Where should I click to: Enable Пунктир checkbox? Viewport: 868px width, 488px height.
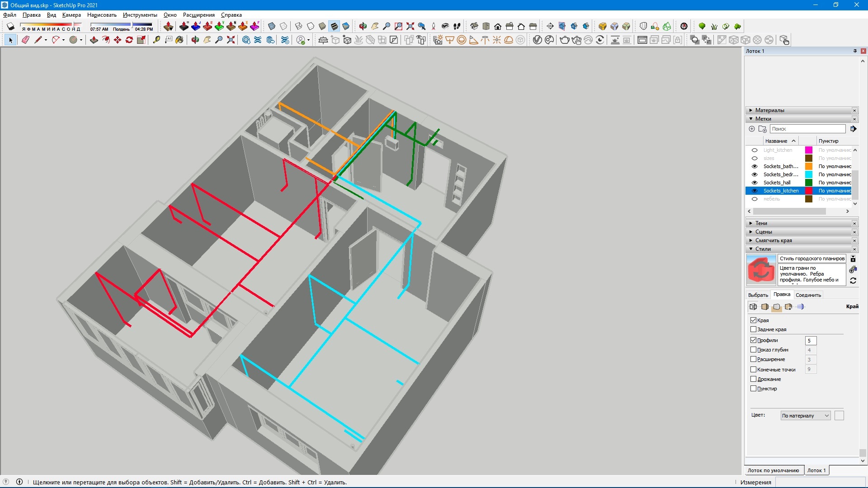[x=754, y=389]
